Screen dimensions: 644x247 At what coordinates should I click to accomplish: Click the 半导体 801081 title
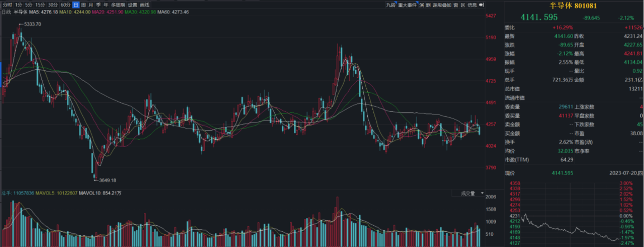[574, 6]
